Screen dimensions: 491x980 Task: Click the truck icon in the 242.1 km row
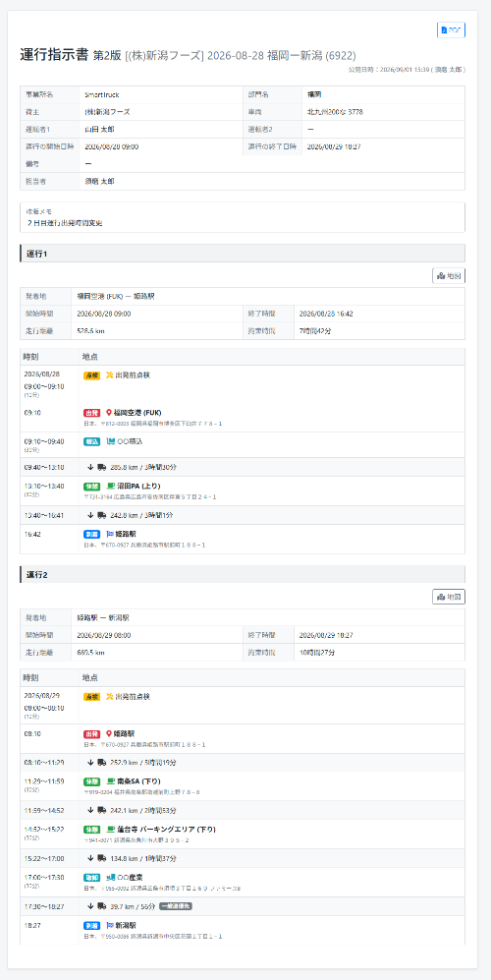[x=102, y=810]
